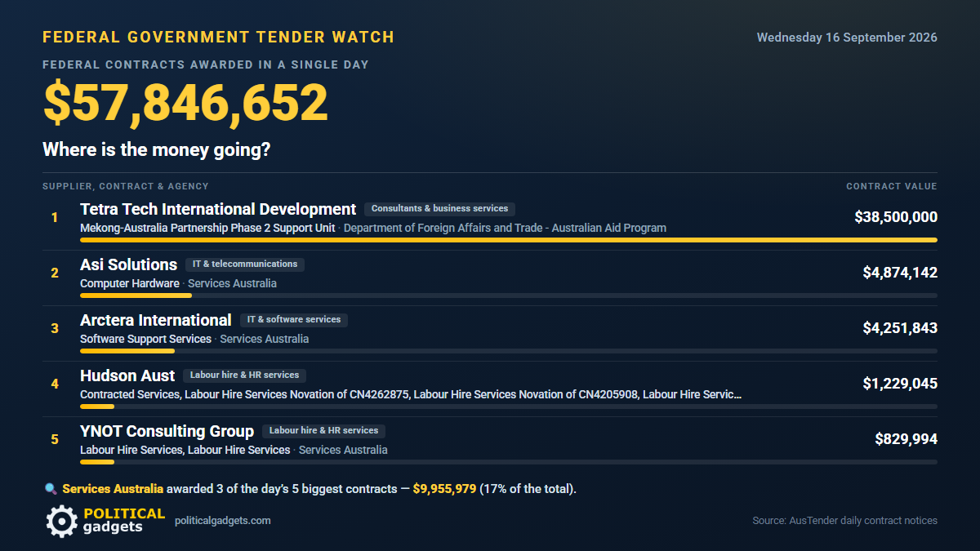Click the IT & telecommunications tag
This screenshot has height=551, width=980.
coord(245,264)
